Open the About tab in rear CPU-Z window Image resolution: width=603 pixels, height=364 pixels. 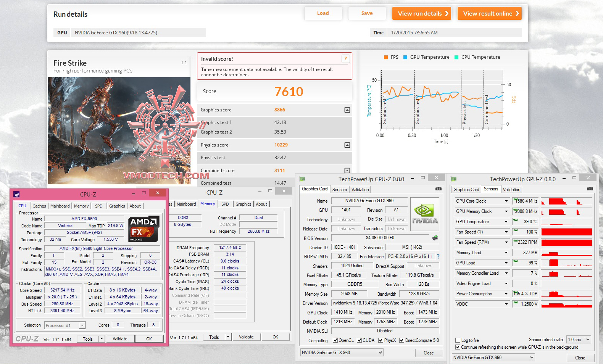pyautogui.click(x=261, y=204)
